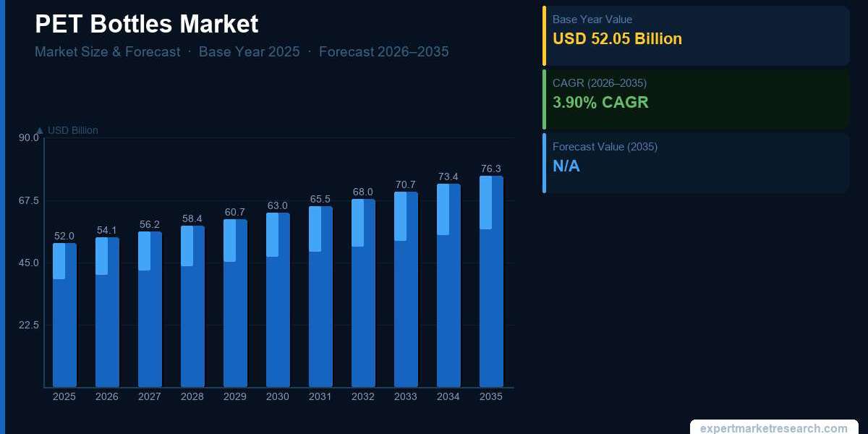Click the 2035 bar showing 76.3
This screenshot has height=434, width=868.
[x=491, y=281]
